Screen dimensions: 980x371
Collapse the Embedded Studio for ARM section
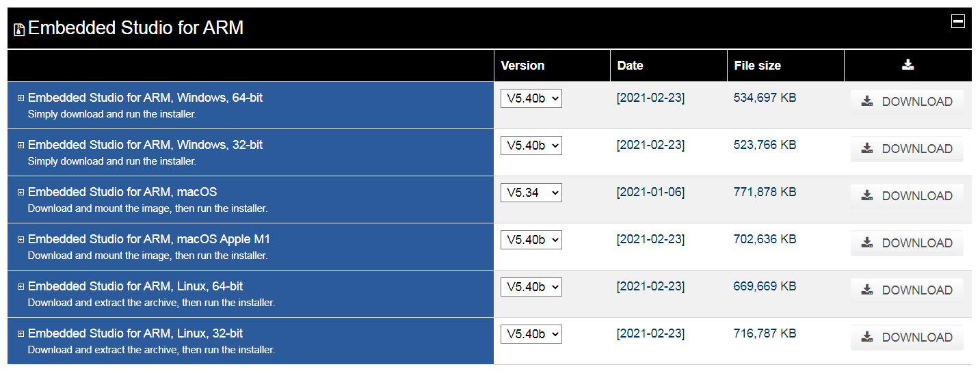tap(957, 21)
